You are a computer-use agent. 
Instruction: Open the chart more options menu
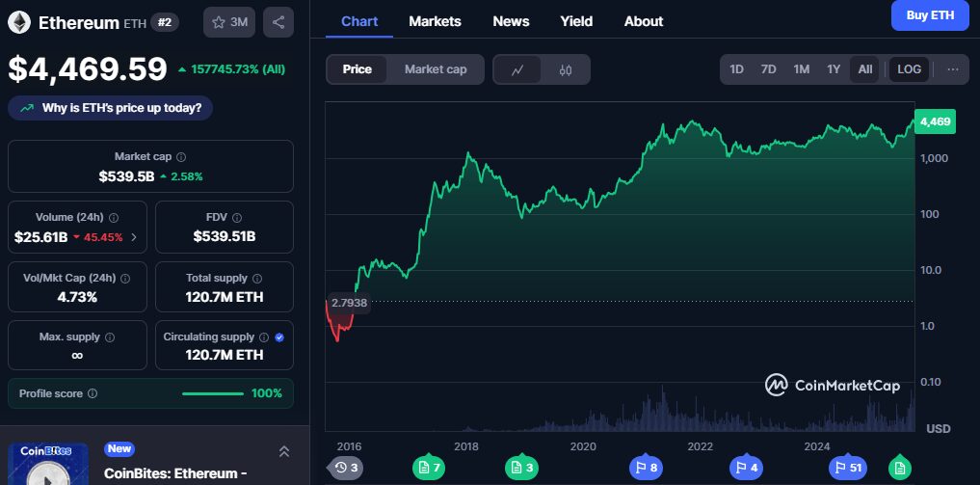pos(952,69)
